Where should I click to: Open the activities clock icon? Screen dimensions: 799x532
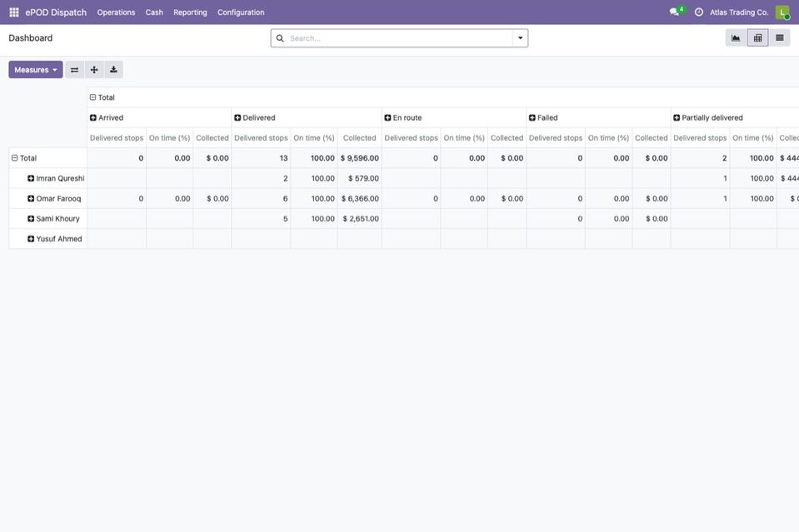click(x=699, y=12)
